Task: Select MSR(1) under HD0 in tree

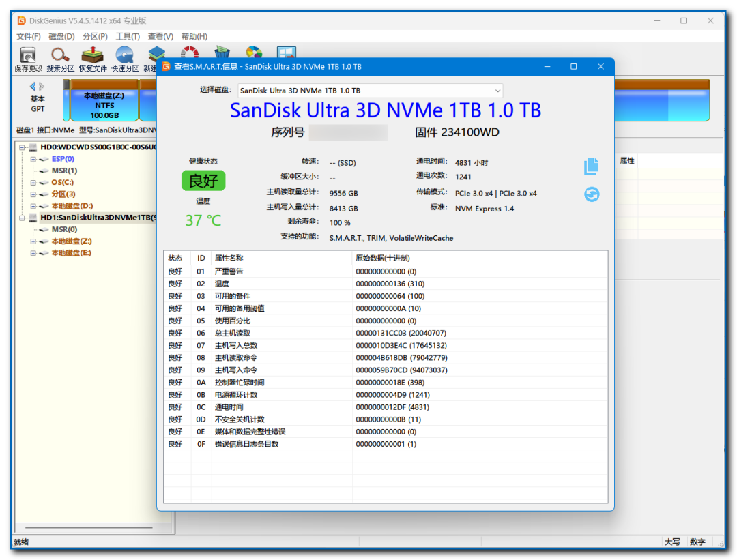Action: (64, 171)
